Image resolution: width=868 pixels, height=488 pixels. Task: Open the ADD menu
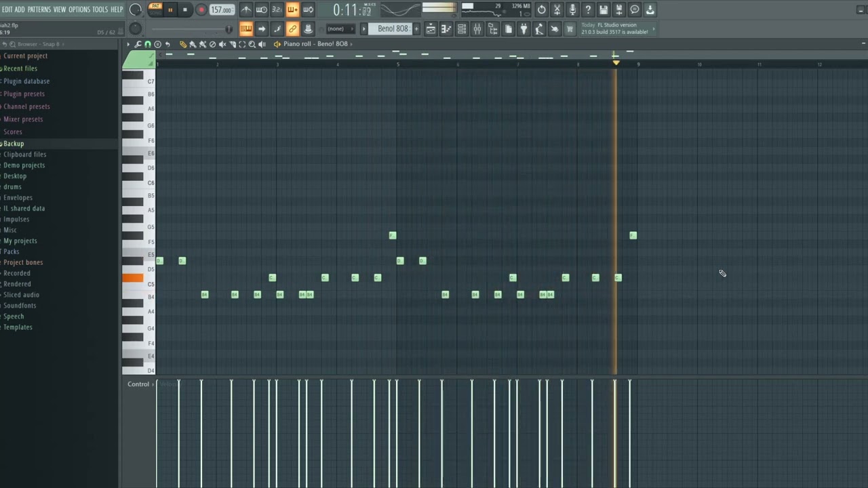(x=20, y=9)
